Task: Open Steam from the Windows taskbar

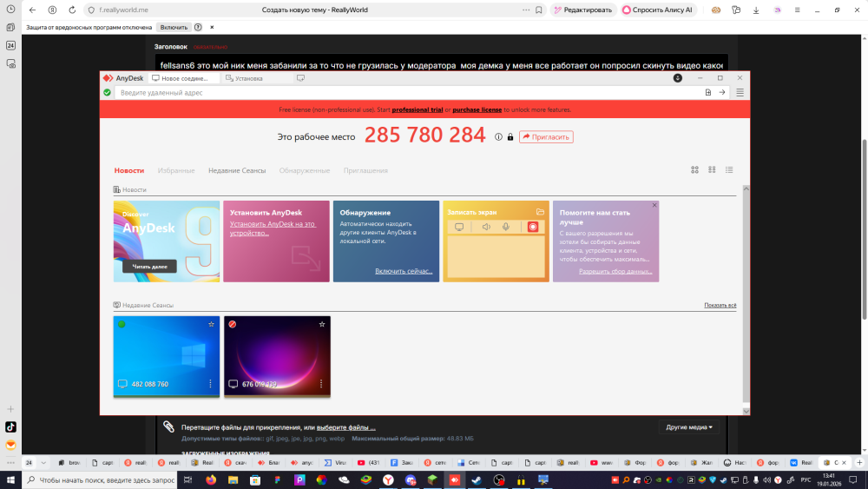Action: coord(477,480)
